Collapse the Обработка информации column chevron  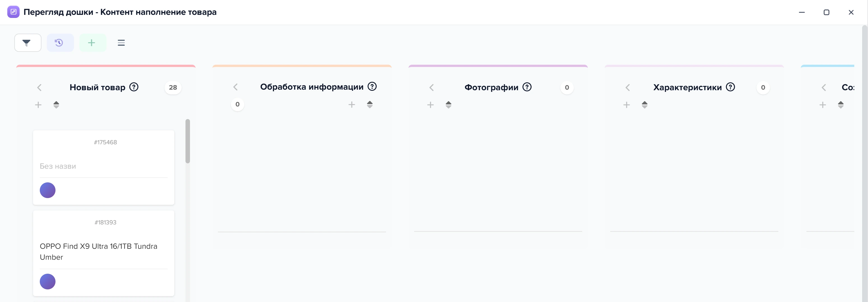[x=236, y=87]
